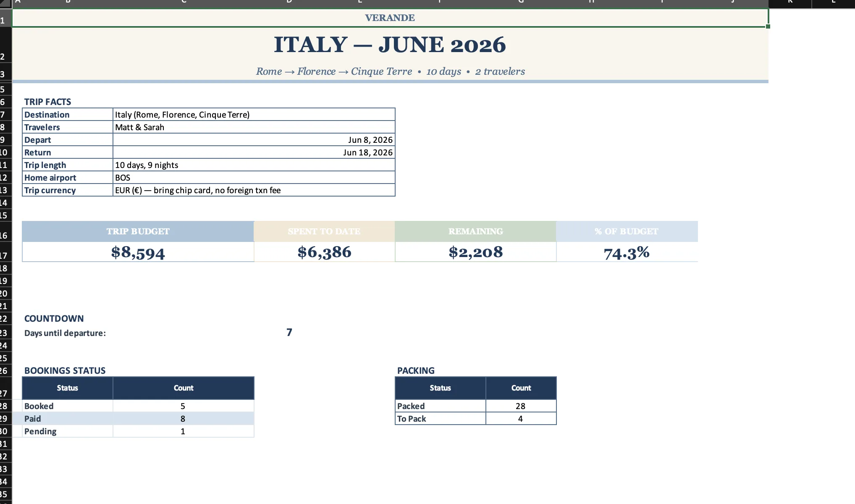Click the 74.3% value cell

click(x=627, y=252)
